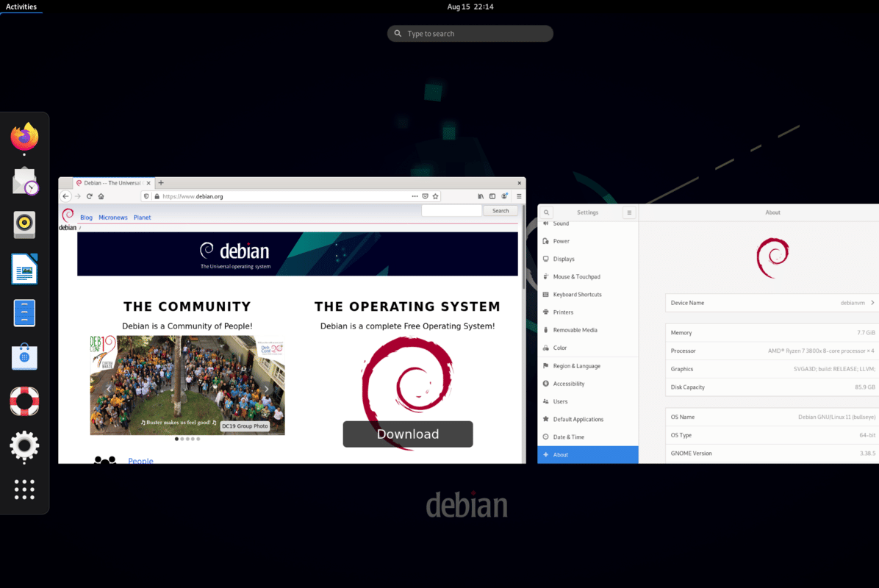Viewport: 879px width, 588px height.
Task: Expand the Device Name row chevron
Action: [872, 303]
